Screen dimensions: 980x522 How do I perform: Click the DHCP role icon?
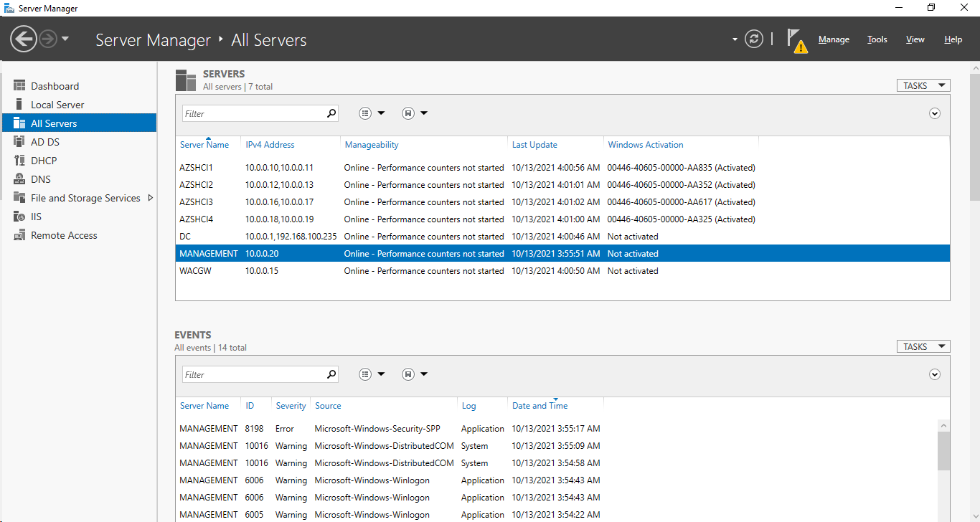pyautogui.click(x=19, y=161)
